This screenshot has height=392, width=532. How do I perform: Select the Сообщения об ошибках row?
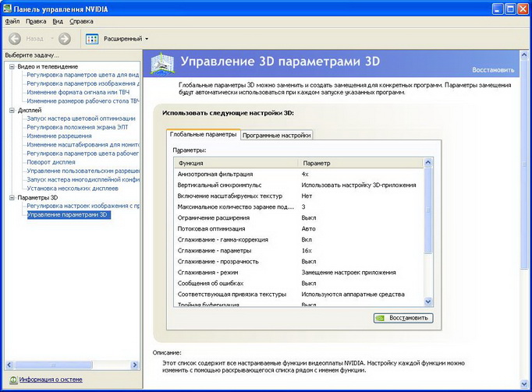coord(299,283)
